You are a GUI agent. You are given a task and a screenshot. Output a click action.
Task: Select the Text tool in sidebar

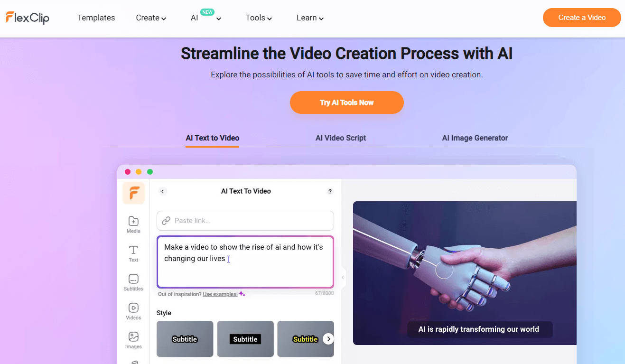pyautogui.click(x=133, y=253)
